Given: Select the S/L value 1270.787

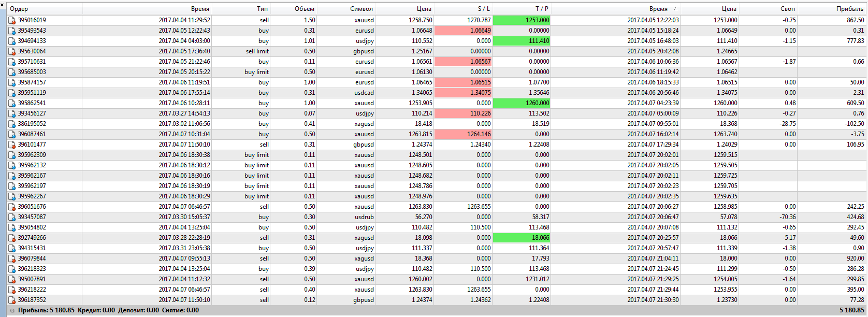Looking at the screenshot, I should (x=479, y=20).
